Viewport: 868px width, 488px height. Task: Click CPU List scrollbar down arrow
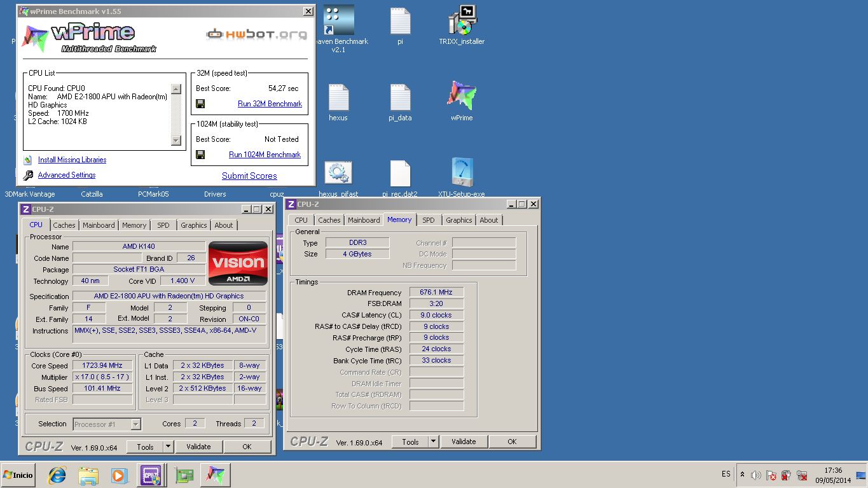(x=176, y=140)
